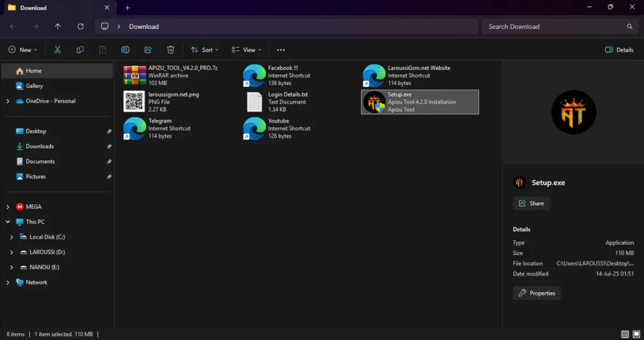Open the View dropdown menu
The width and height of the screenshot is (644, 340).
tap(247, 50)
